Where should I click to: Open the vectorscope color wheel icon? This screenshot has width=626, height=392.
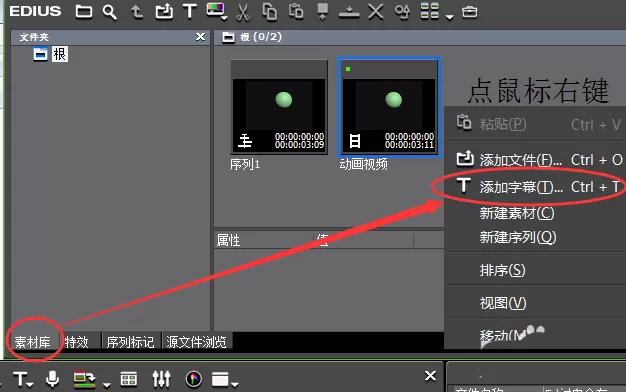point(194,379)
